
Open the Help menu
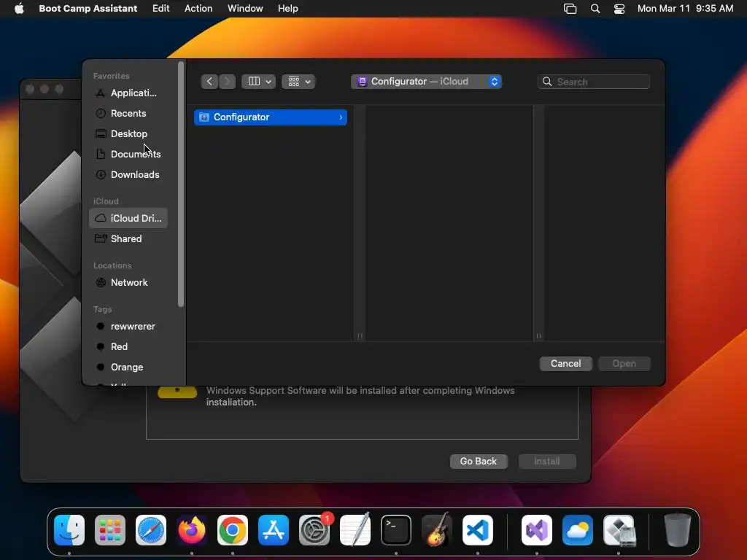pyautogui.click(x=287, y=8)
